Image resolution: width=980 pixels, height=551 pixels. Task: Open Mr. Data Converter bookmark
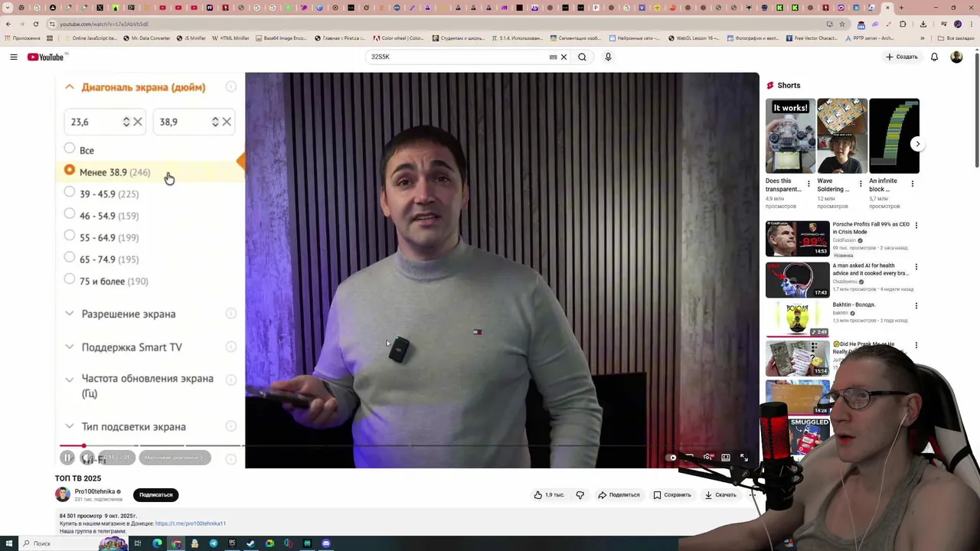147,38
